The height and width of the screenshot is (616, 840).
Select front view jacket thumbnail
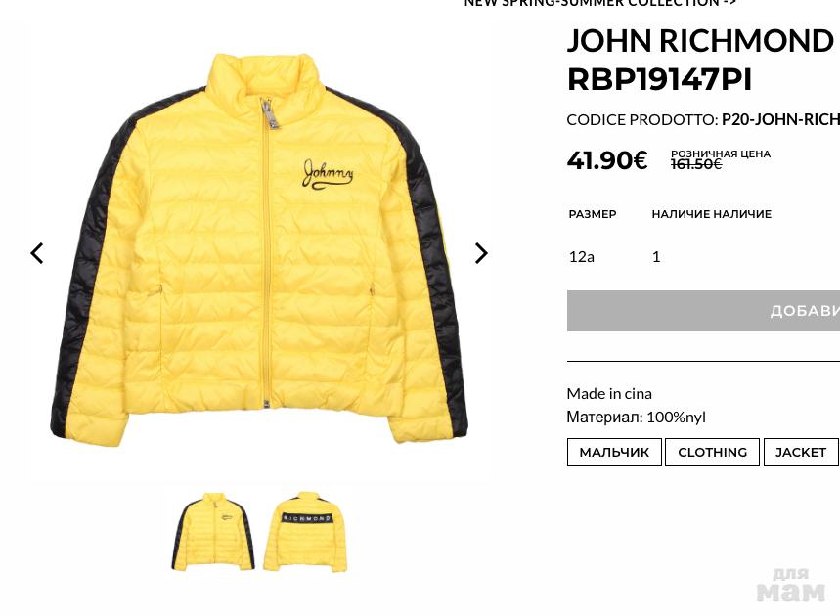[x=213, y=531]
